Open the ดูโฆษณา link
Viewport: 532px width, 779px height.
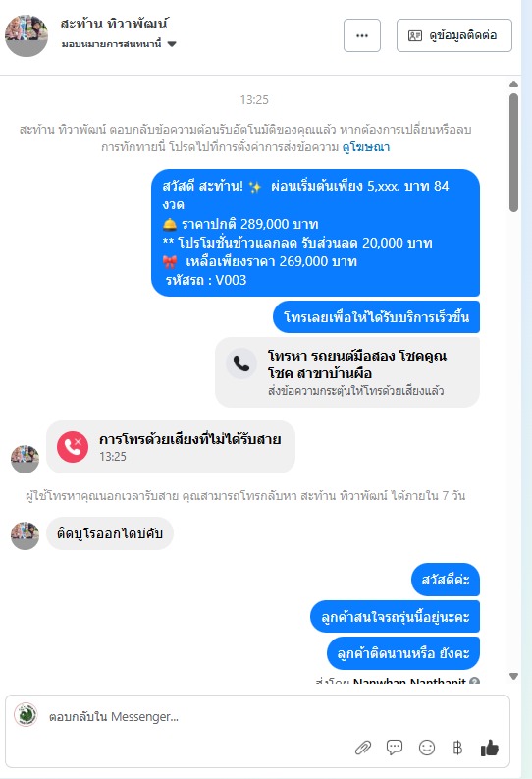tap(366, 147)
